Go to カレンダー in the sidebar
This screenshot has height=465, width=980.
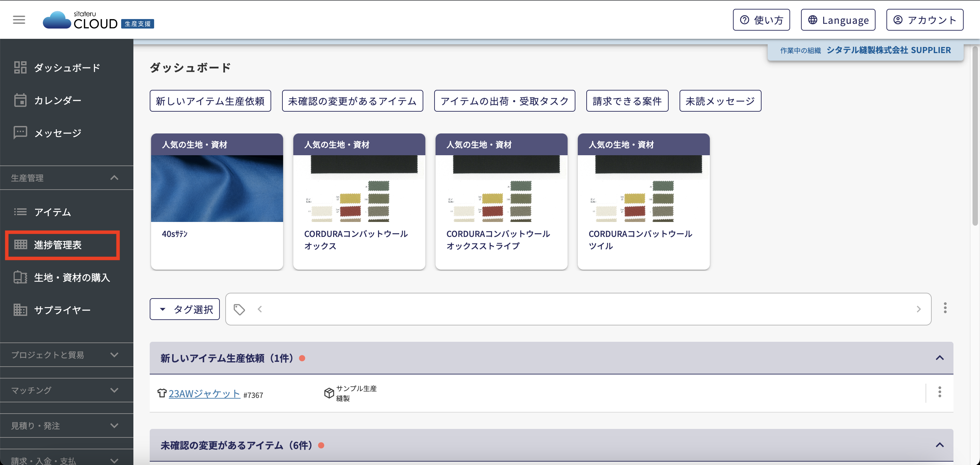coord(58,100)
